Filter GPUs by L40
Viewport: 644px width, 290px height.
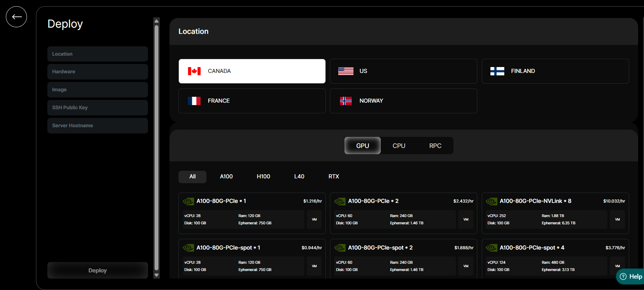[299, 177]
